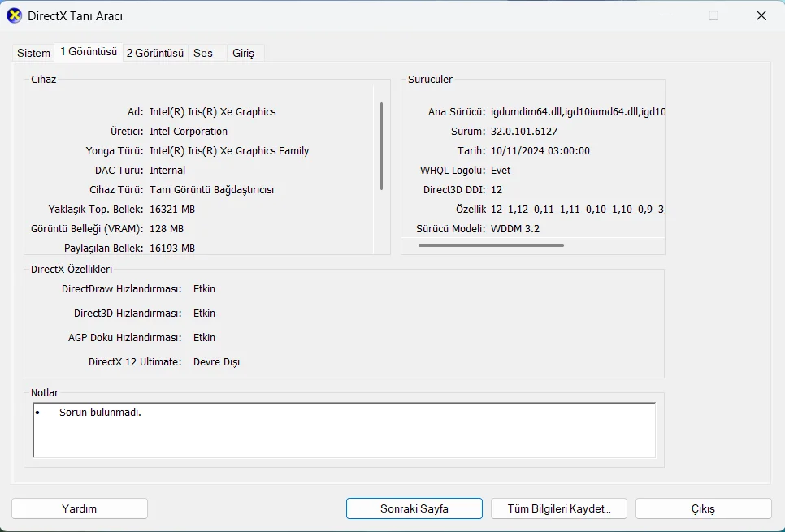The image size is (785, 532).
Task: Click inside the Notlar text box
Action: pos(344,430)
